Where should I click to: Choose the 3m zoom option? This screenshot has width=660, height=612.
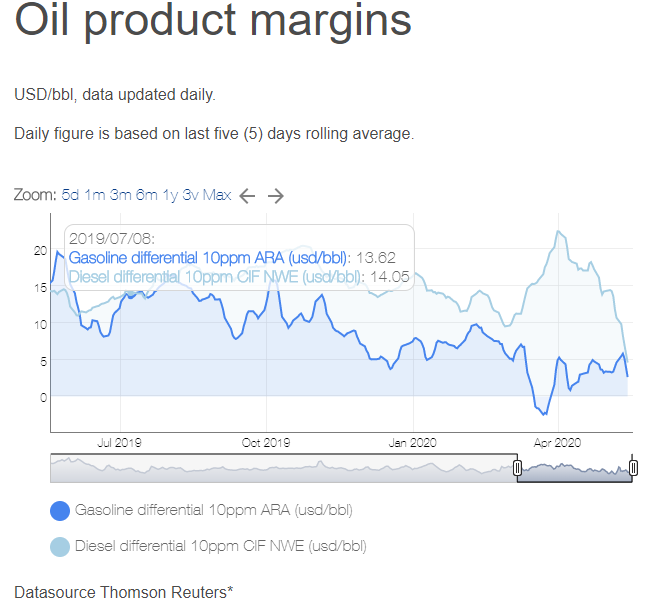point(120,195)
